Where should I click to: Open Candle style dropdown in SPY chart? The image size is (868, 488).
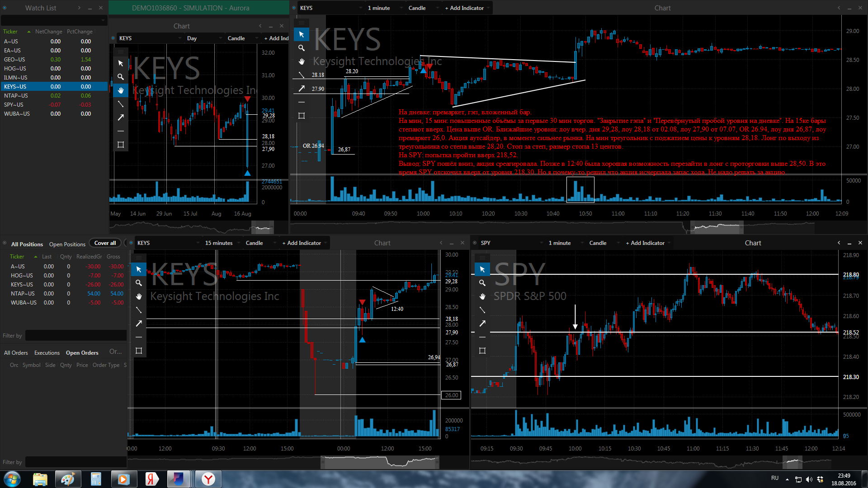604,243
